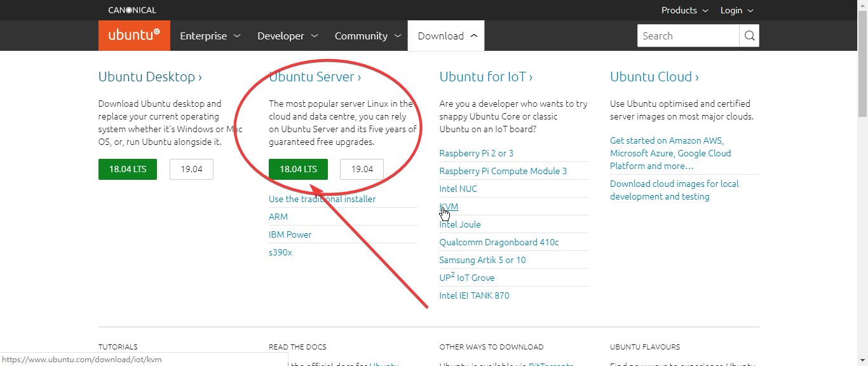Image resolution: width=868 pixels, height=366 pixels.
Task: Open Get started on Amazon AWS link
Action: point(670,153)
